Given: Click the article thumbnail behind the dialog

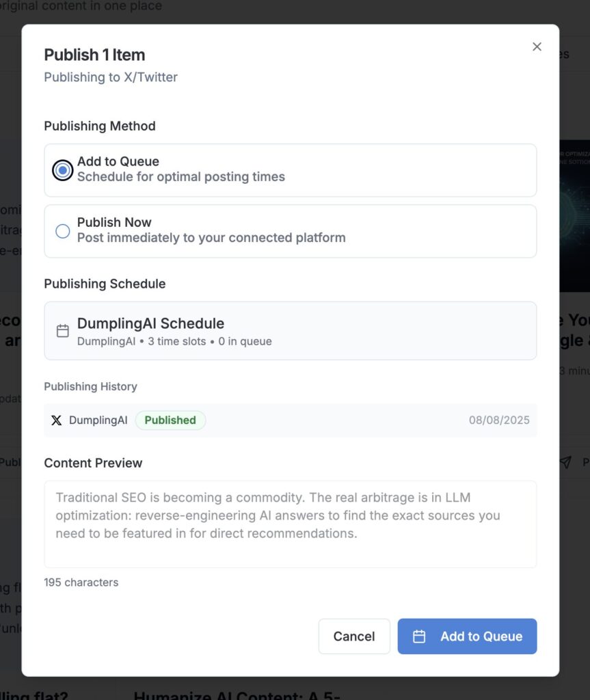Looking at the screenshot, I should point(575,216).
